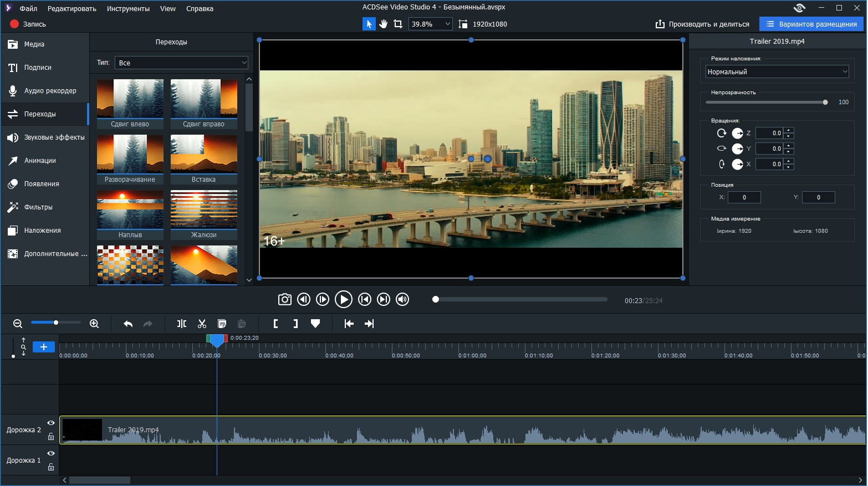Click the Play button

pyautogui.click(x=343, y=300)
